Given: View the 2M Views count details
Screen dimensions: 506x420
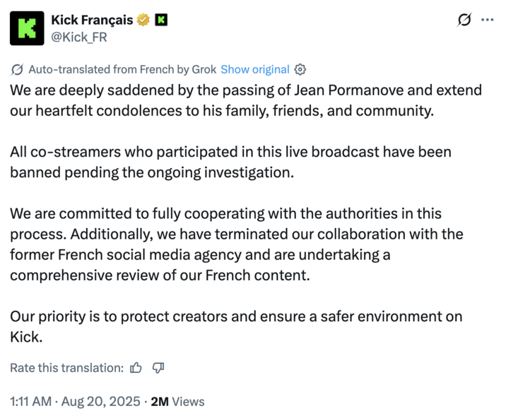Looking at the screenshot, I should pyautogui.click(x=178, y=402).
